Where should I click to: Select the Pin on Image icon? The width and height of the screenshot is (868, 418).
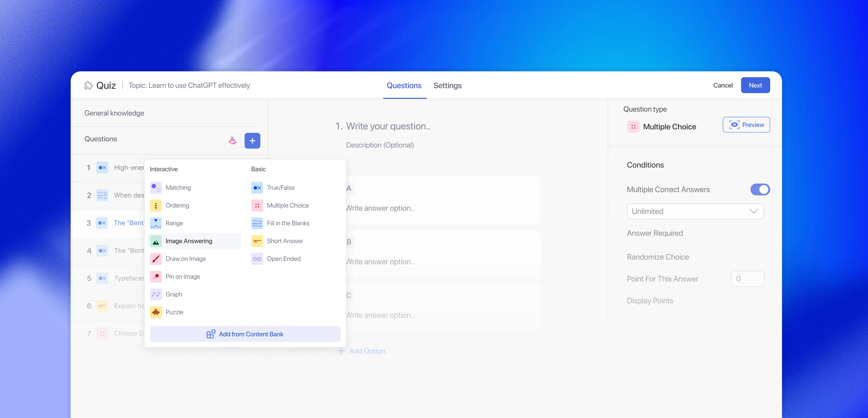pos(156,276)
